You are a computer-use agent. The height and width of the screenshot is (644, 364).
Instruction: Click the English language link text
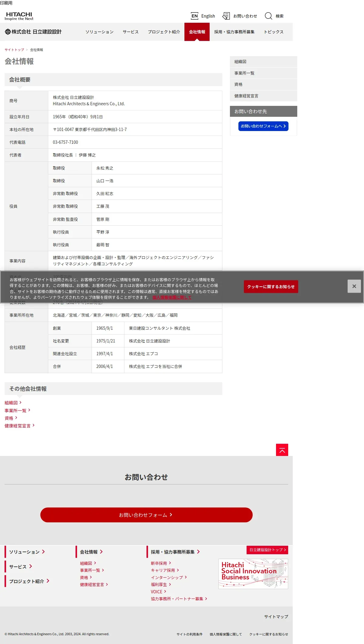click(x=208, y=16)
